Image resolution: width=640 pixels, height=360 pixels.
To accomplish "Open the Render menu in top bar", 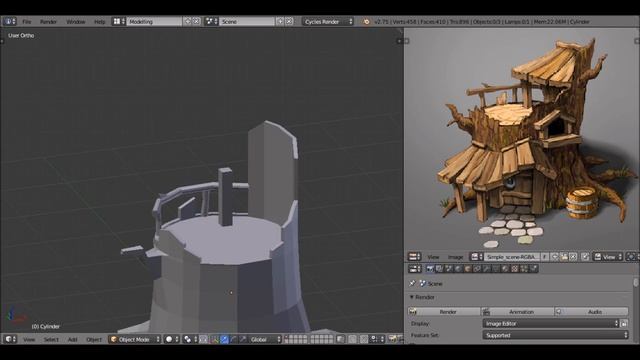I will coord(48,22).
